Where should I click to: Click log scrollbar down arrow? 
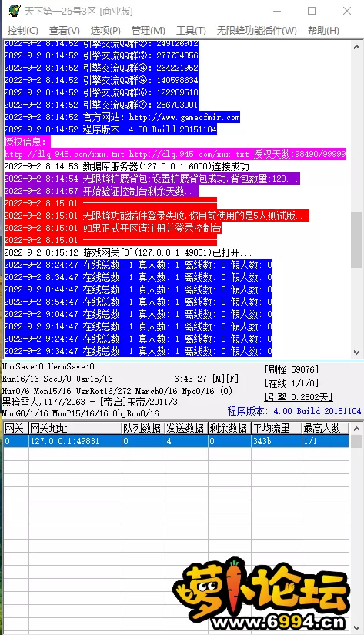click(356, 352)
